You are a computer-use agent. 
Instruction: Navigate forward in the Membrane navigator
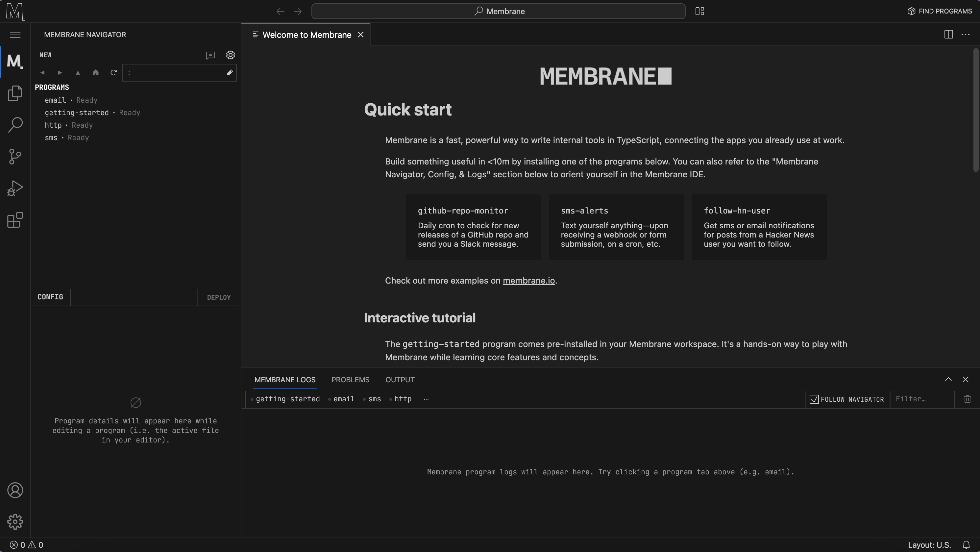point(60,73)
